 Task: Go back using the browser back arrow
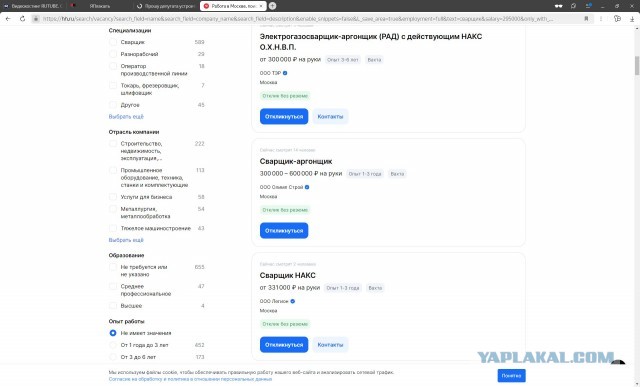click(8, 19)
